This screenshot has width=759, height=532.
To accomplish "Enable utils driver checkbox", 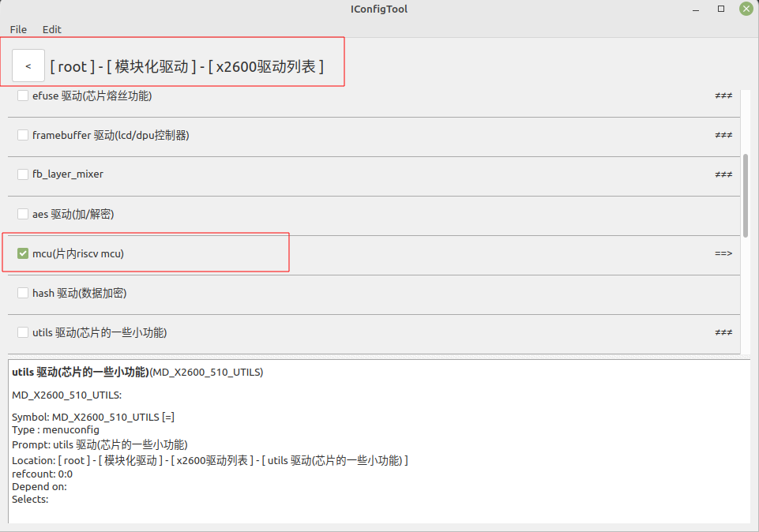I will tap(23, 332).
